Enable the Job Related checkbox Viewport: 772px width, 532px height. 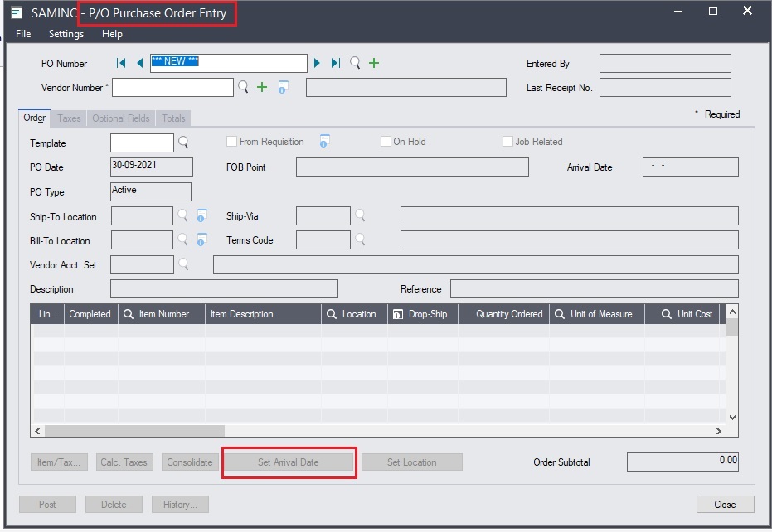click(x=507, y=142)
